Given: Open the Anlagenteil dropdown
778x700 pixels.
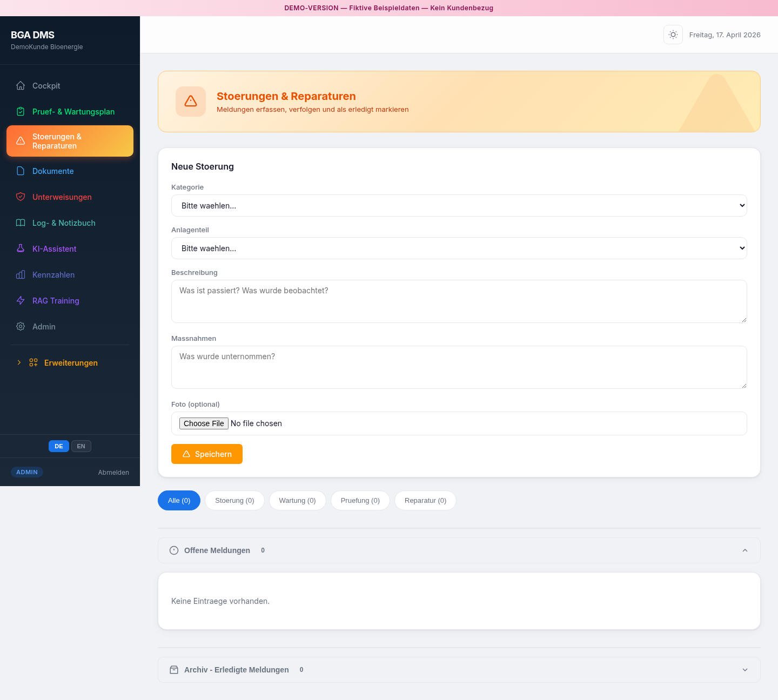Looking at the screenshot, I should tap(459, 248).
